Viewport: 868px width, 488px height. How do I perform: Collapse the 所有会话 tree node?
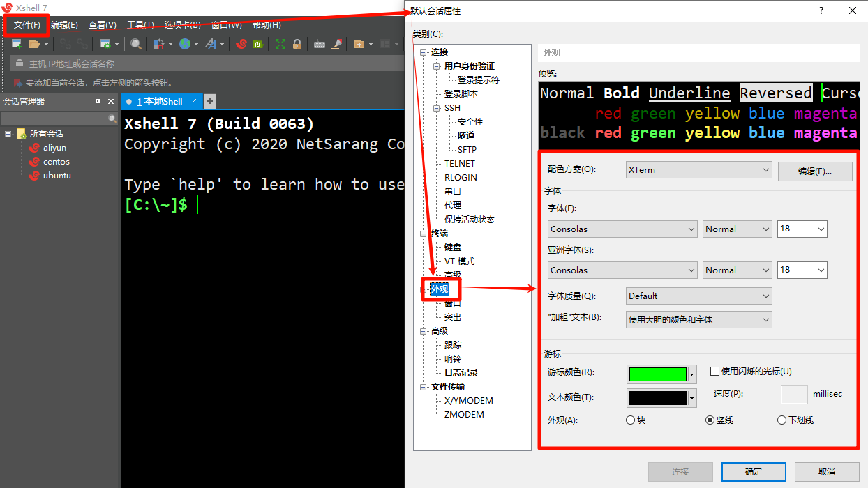[x=8, y=134]
